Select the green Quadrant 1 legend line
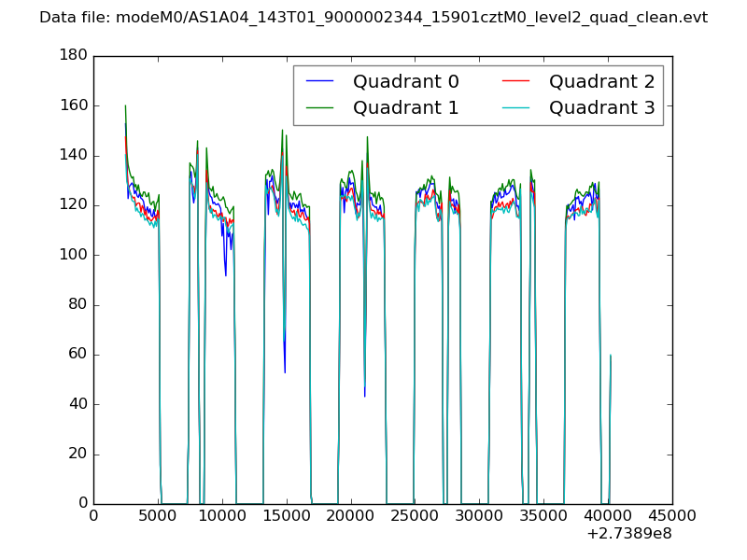The image size is (747, 560). click(320, 108)
